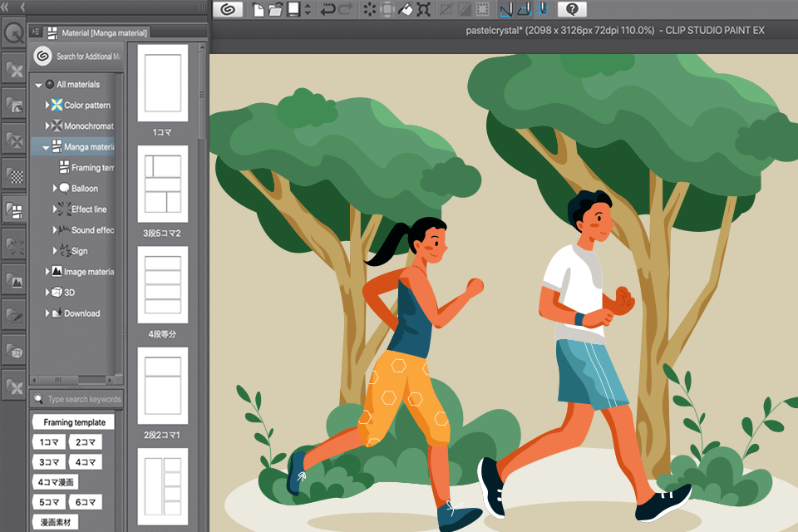The image size is (798, 532).
Task: Expand the Sign folder arrow
Action: (55, 251)
